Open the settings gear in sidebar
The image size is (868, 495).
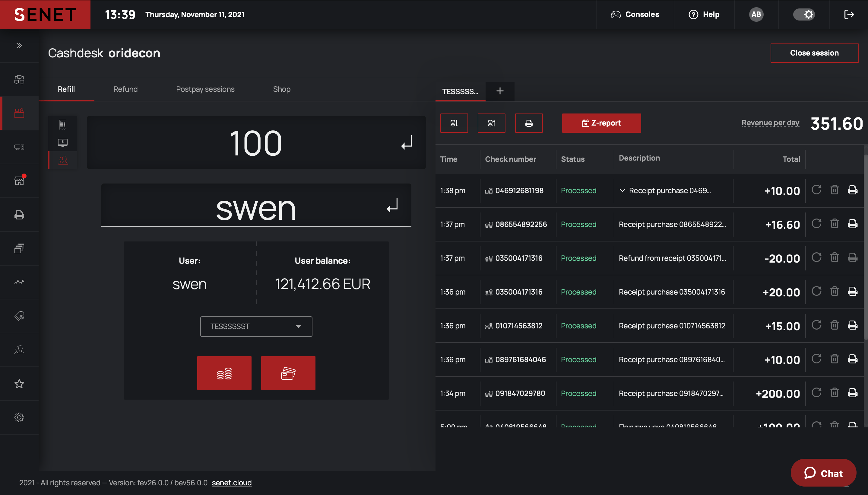[x=19, y=417]
